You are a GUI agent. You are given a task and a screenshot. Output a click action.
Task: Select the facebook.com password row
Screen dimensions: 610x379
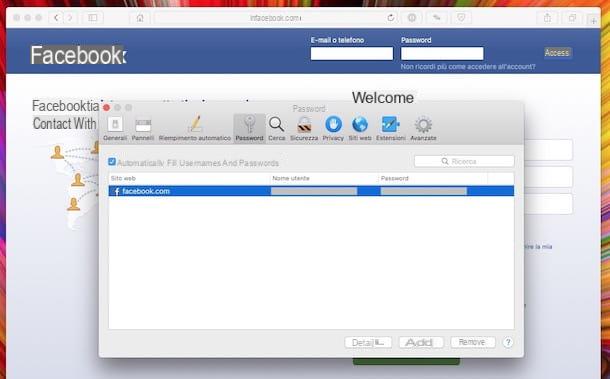pos(311,191)
